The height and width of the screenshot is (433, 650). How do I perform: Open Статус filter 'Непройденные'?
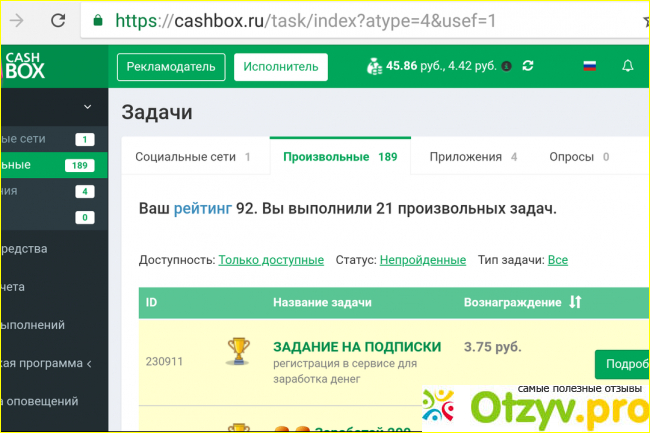click(x=422, y=260)
